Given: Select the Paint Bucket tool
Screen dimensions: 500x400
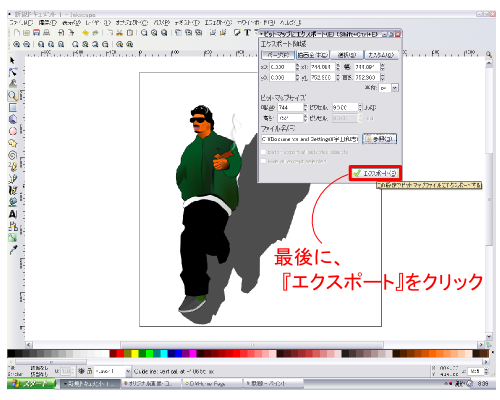Looking at the screenshot, I should [13, 202].
